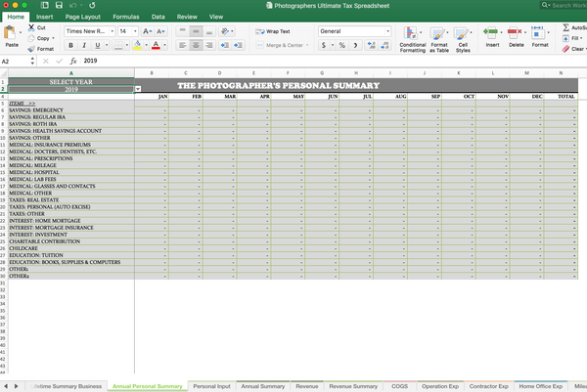The height and width of the screenshot is (392, 587).
Task: Decrease indent
Action: coord(225,45)
